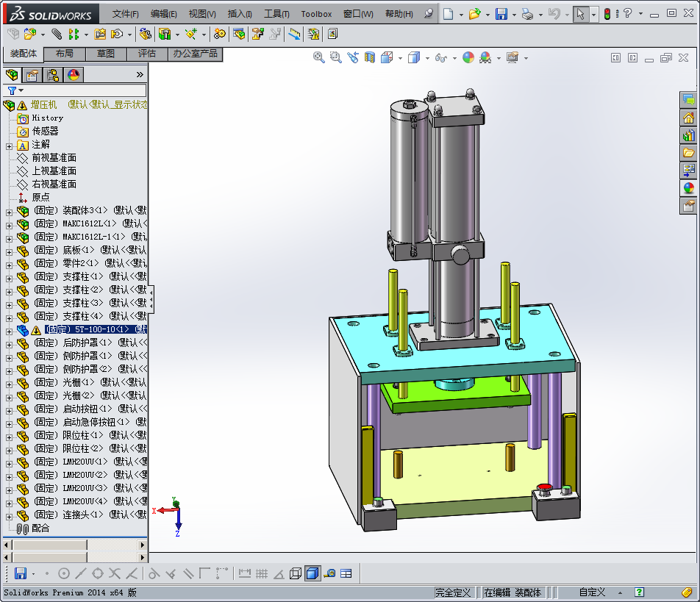
Task: Expand the 连接头<1> tree node
Action: [9, 517]
